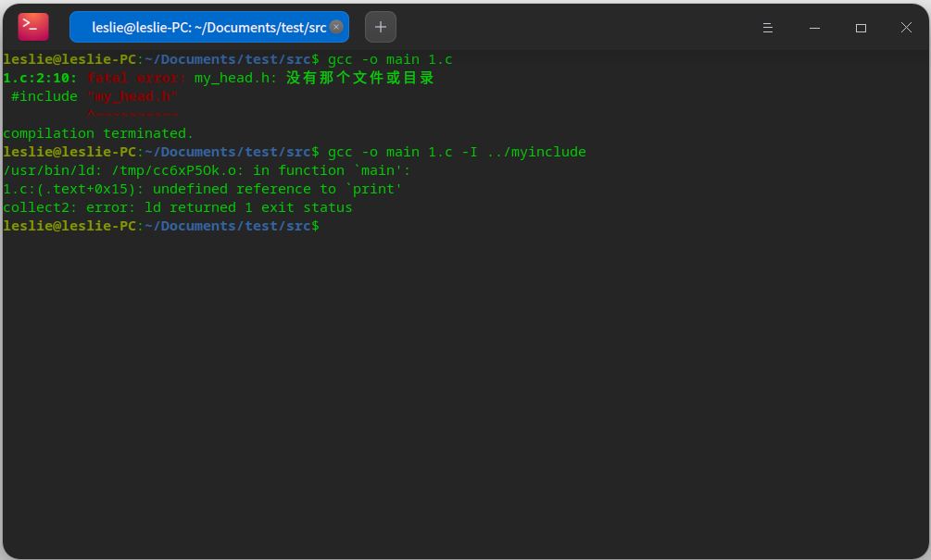Click the first 'gcc -o main 1.c' command
Viewport: 931px width, 560px height.
tap(390, 59)
